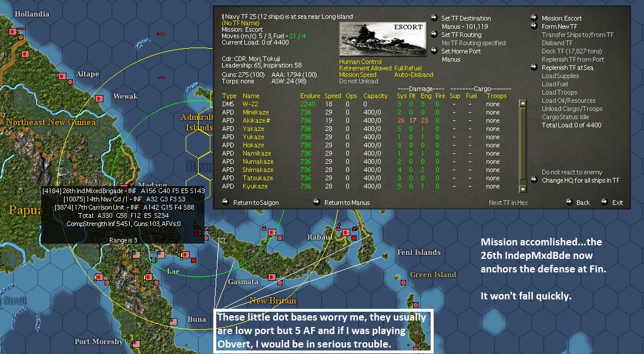The image size is (644, 354).
Task: Click Load Supplies option
Action: [x=560, y=76]
